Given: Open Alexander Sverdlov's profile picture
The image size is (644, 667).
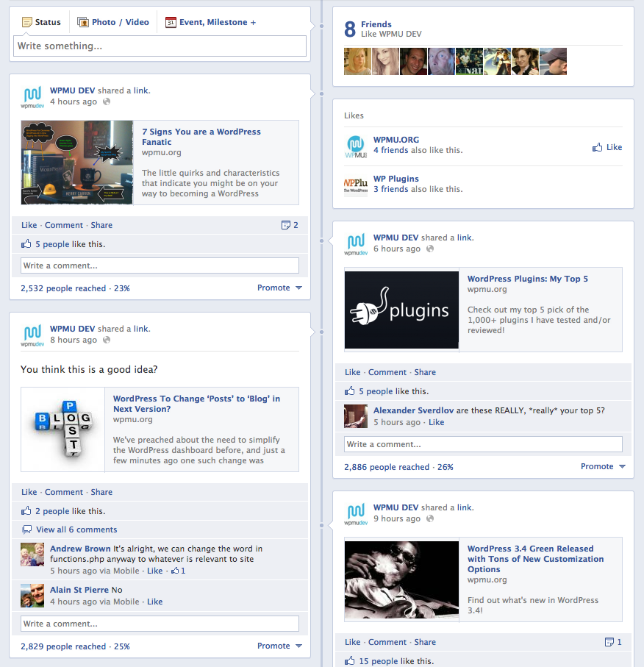Looking at the screenshot, I should (x=356, y=416).
